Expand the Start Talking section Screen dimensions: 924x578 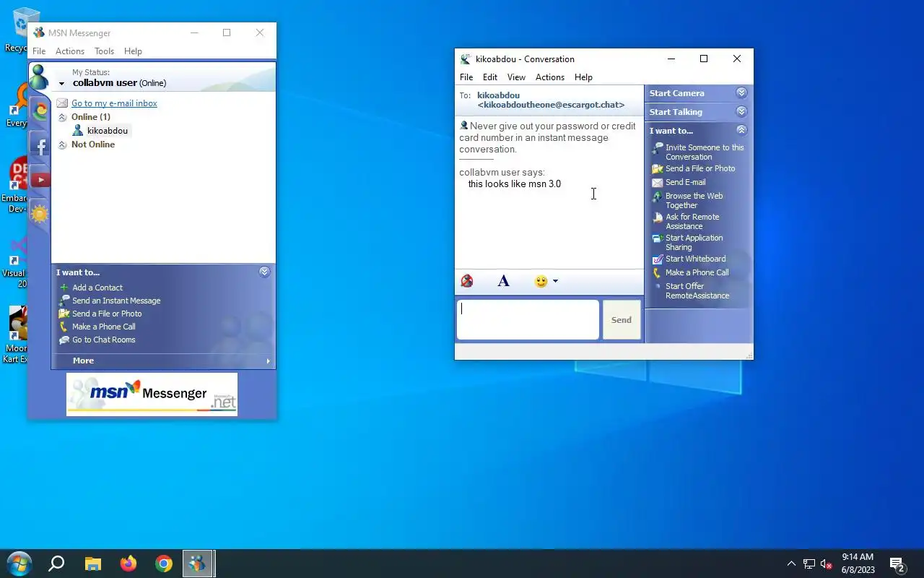741,112
